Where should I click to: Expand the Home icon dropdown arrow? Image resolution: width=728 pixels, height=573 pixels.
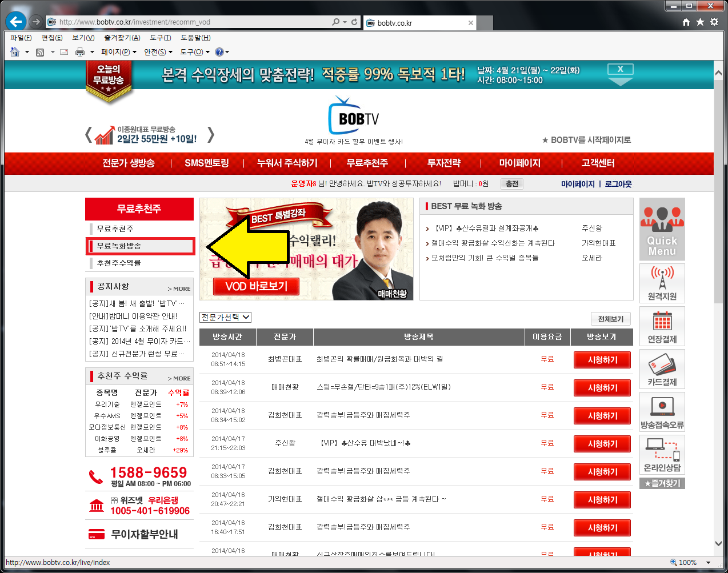[x=27, y=52]
